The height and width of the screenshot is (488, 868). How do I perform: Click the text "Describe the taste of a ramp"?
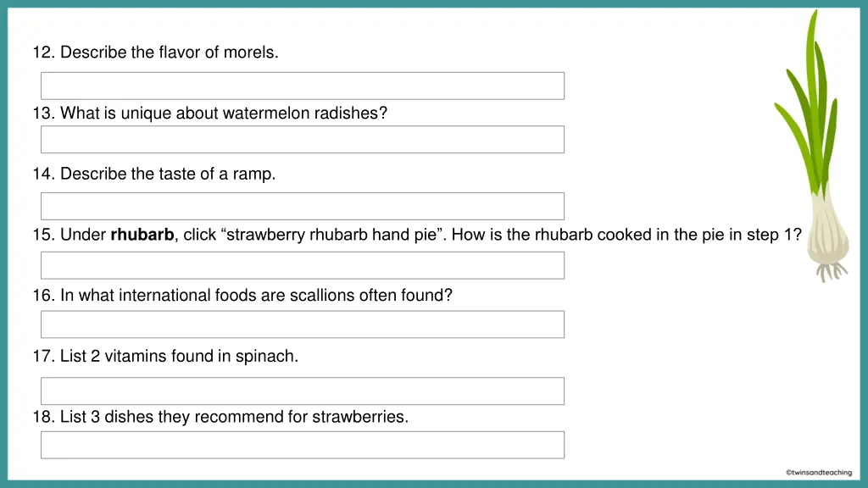pyautogui.click(x=168, y=174)
